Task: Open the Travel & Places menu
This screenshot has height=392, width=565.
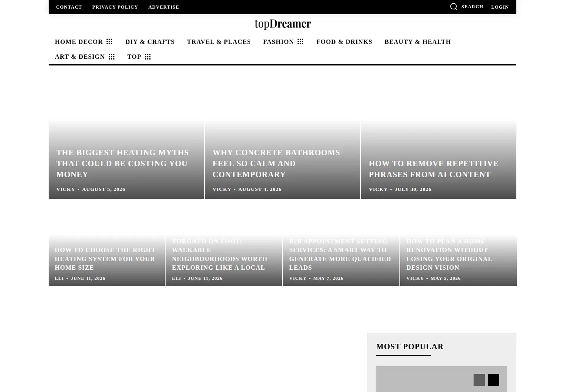Action: 219,42
